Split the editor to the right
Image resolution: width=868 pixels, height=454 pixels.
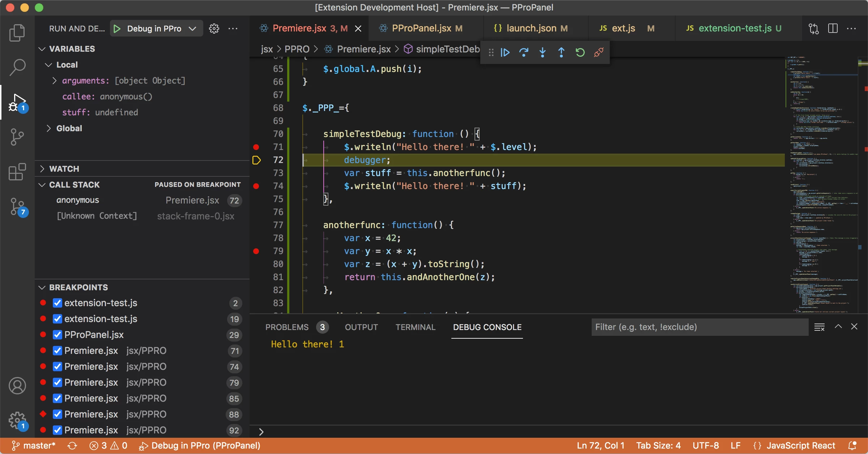pos(833,29)
